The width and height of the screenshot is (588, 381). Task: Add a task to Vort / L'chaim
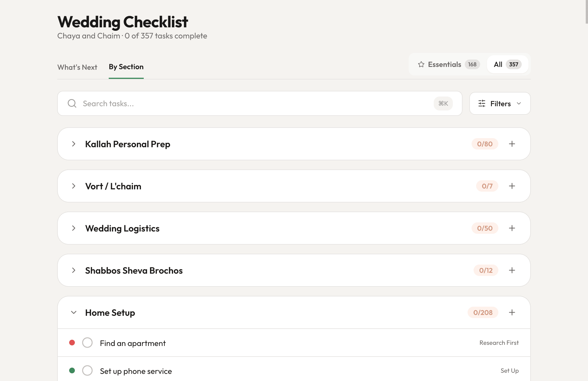click(x=512, y=186)
